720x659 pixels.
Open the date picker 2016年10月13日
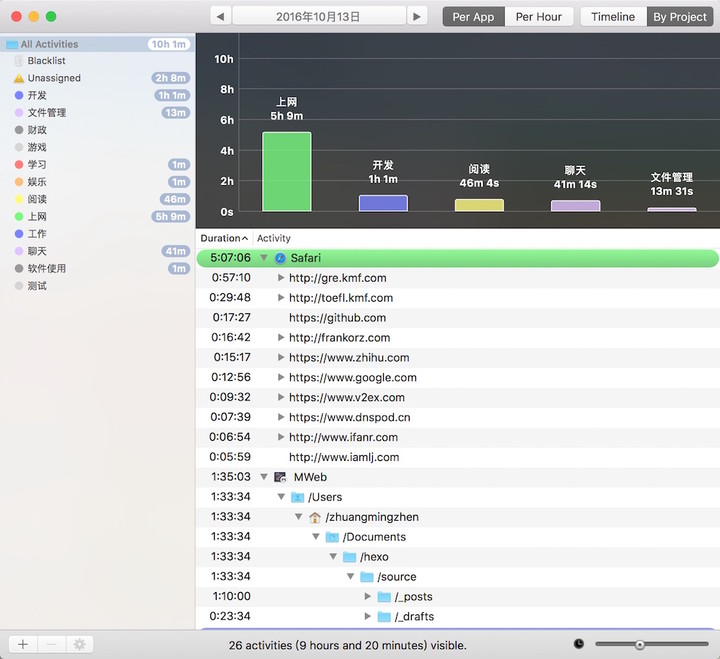pyautogui.click(x=319, y=17)
